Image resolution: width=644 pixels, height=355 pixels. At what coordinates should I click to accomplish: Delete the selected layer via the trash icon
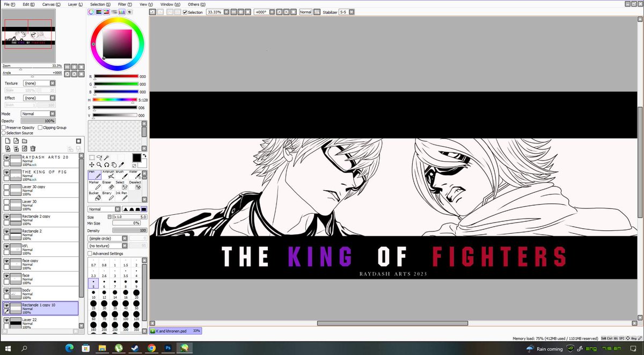coord(34,148)
